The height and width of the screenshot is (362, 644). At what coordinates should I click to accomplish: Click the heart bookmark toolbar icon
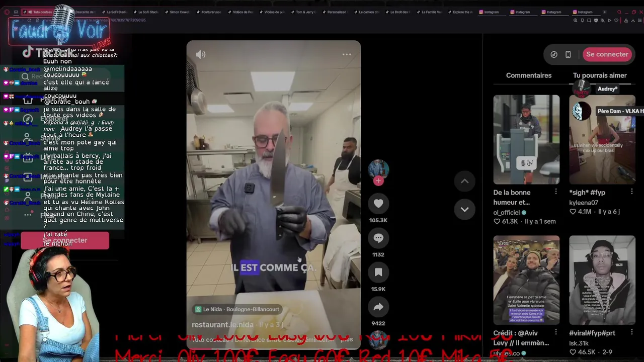point(616,21)
